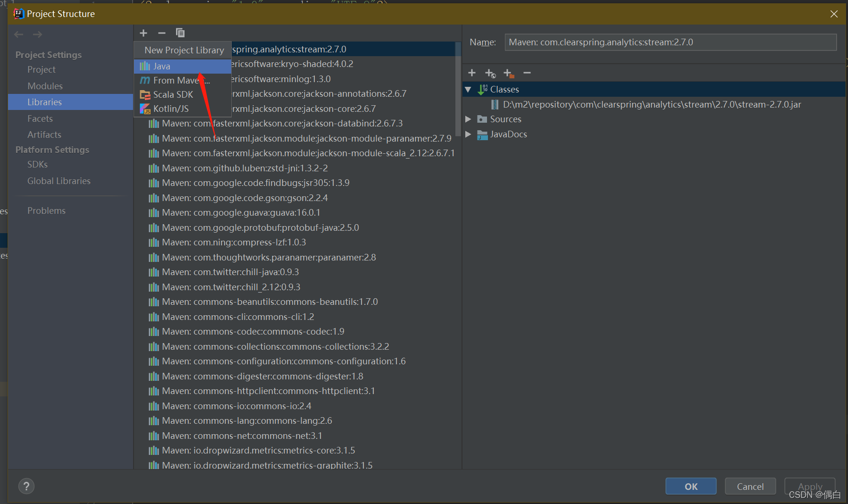This screenshot has width=848, height=504.
Task: Open help via the question mark icon
Action: (26, 486)
